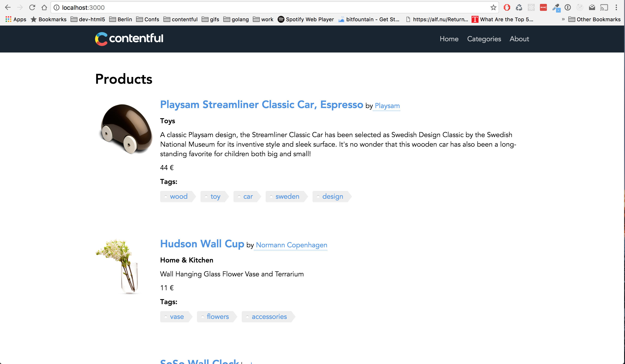Image resolution: width=625 pixels, height=364 pixels.
Task: Open the Spotify Web Player bookmark
Action: [306, 19]
